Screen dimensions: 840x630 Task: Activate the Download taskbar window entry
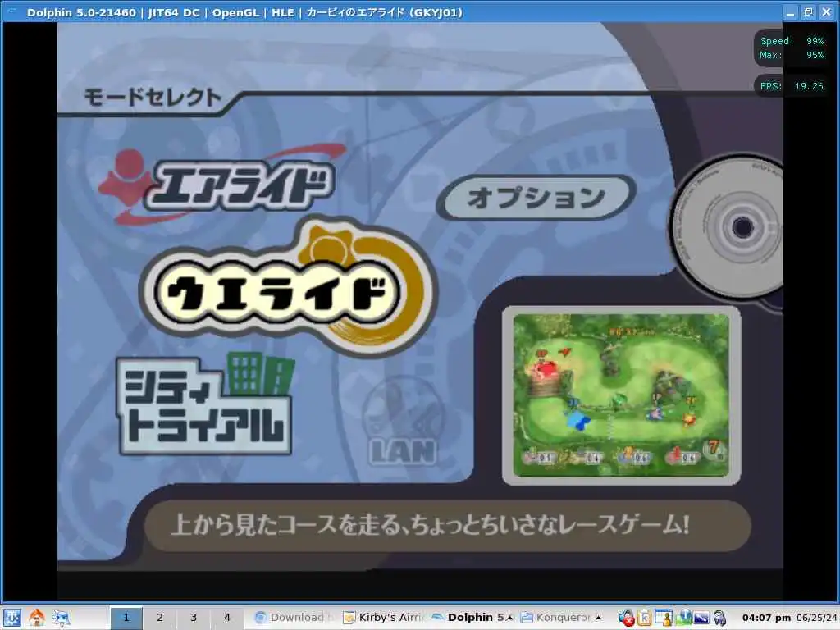pos(294,618)
